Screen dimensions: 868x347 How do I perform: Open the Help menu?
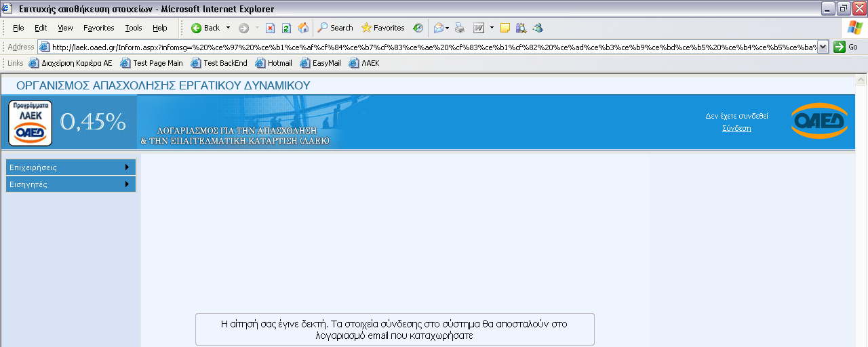[x=160, y=28]
